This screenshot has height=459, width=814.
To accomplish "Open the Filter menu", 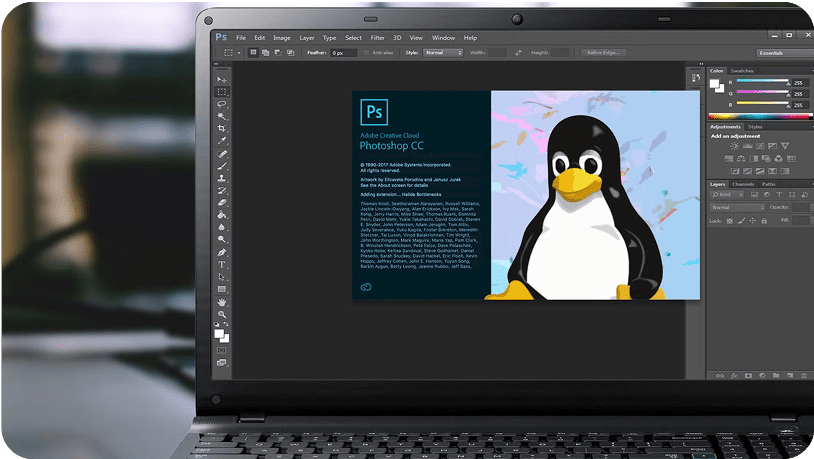I will (x=377, y=38).
